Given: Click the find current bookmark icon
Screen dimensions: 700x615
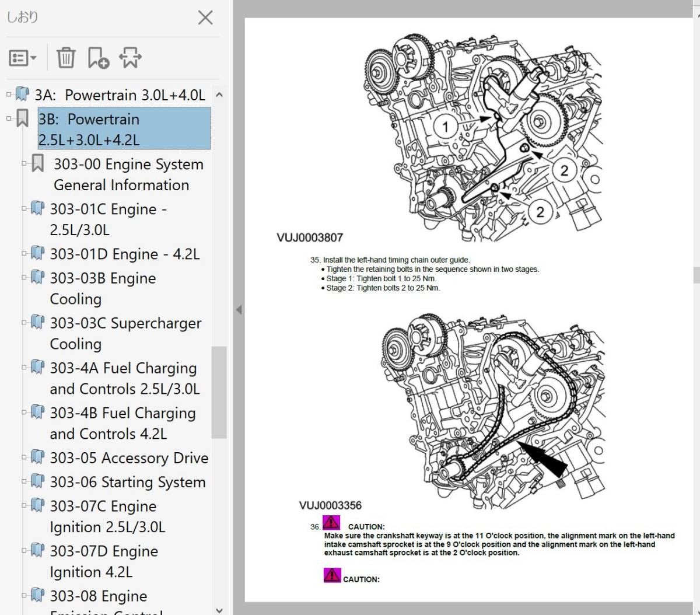Looking at the screenshot, I should coord(130,58).
